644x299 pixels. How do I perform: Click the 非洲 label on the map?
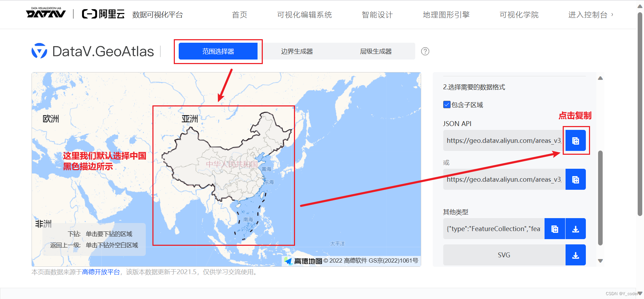click(x=43, y=224)
